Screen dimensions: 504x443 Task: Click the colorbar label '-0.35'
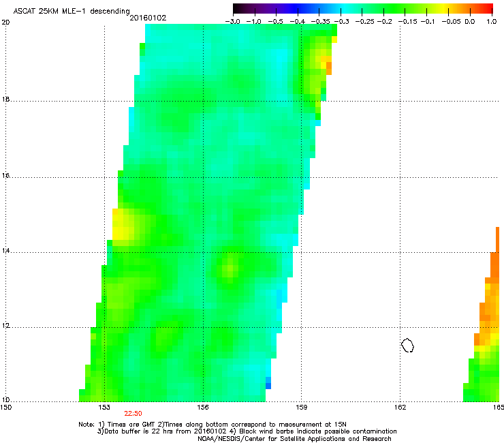pyautogui.click(x=321, y=22)
